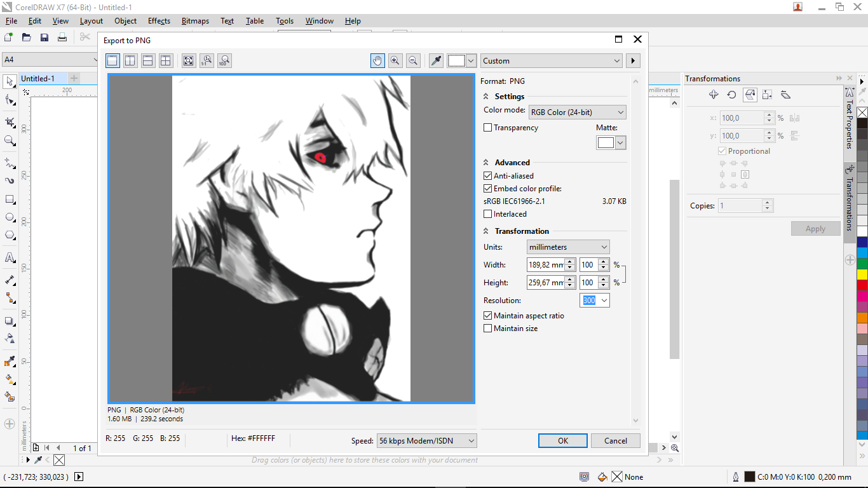
Task: Open the File menu
Action: tap(11, 21)
